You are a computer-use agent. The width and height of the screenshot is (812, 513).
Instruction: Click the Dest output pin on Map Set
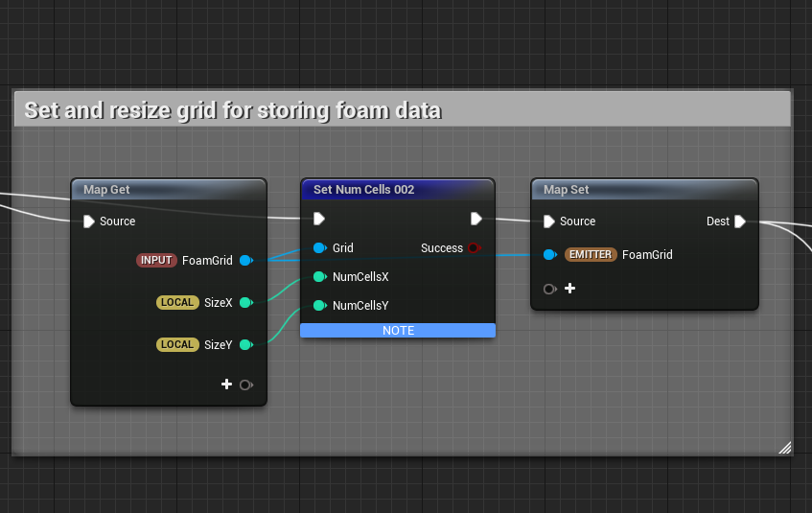point(739,222)
